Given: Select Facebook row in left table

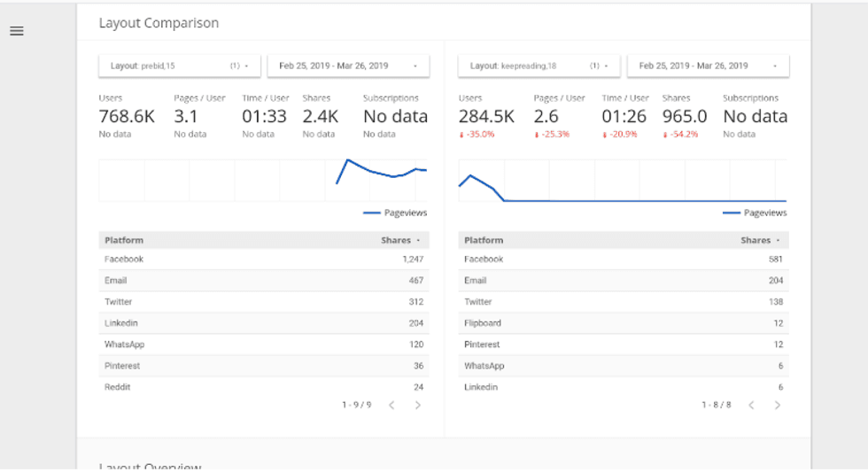Looking at the screenshot, I should (263, 259).
